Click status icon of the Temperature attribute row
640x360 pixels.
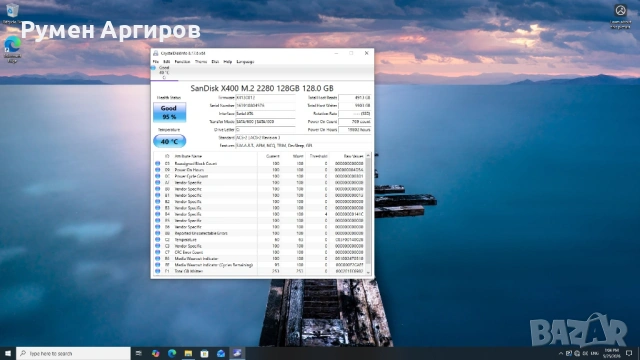[158, 240]
